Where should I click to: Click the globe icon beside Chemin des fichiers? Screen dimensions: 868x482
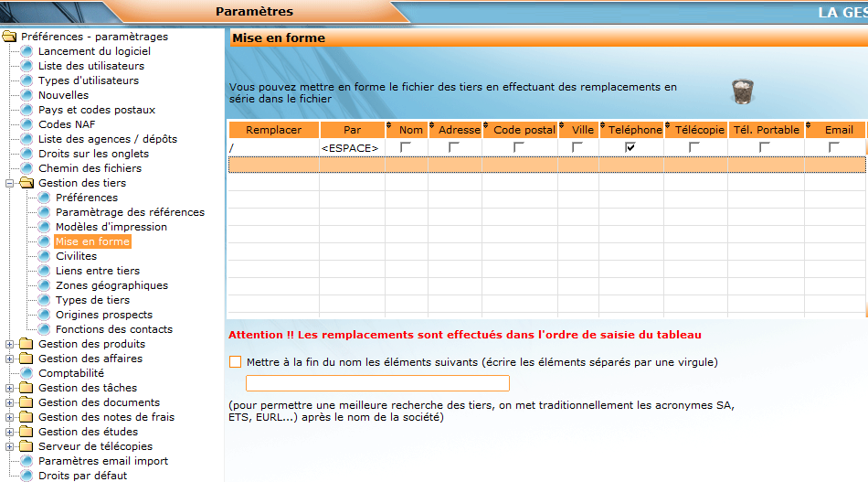coord(26,168)
